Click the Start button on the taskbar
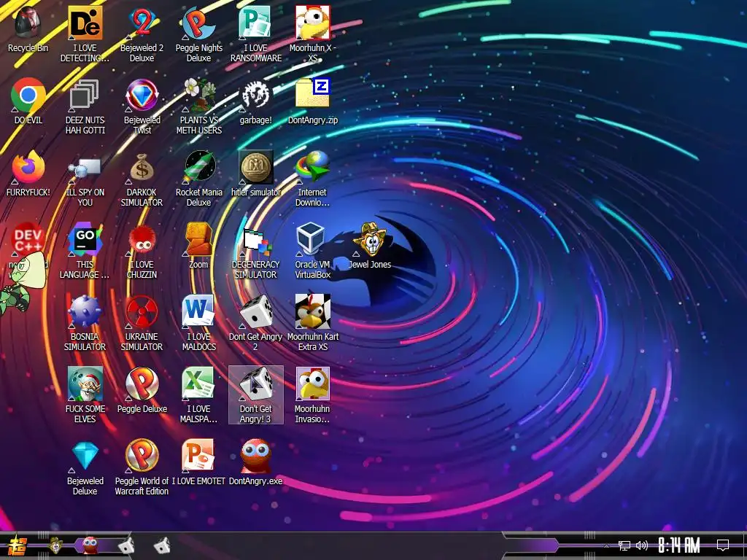This screenshot has width=747, height=560. 17,546
